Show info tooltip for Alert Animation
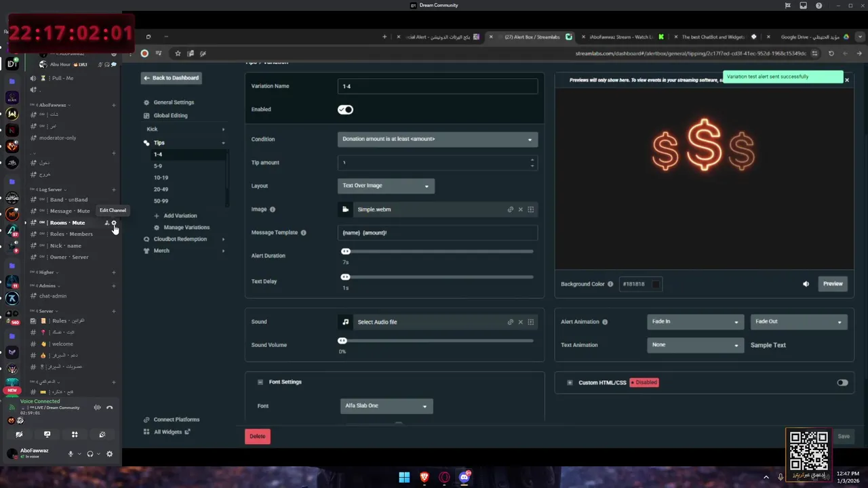Screen dimensions: 868x488 tap(605, 322)
